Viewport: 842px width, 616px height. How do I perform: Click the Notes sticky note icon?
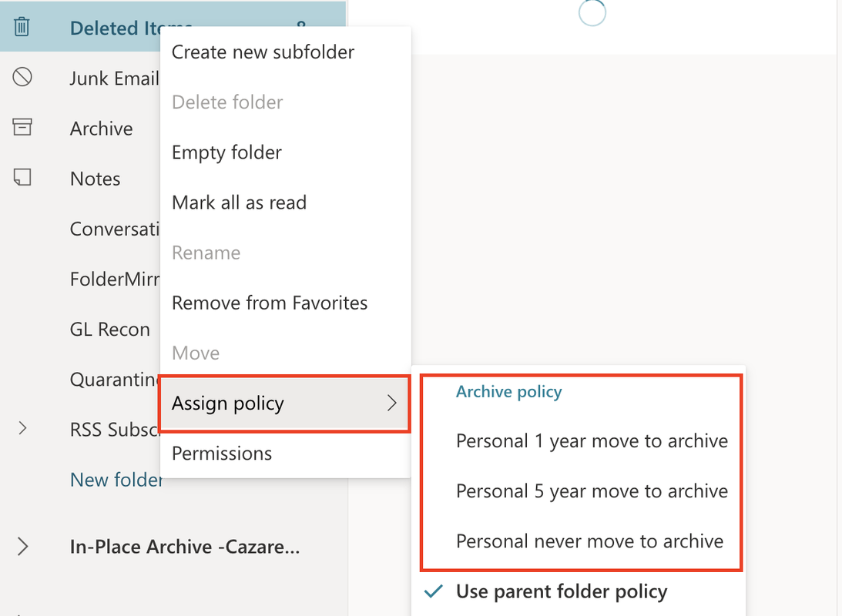point(22,178)
